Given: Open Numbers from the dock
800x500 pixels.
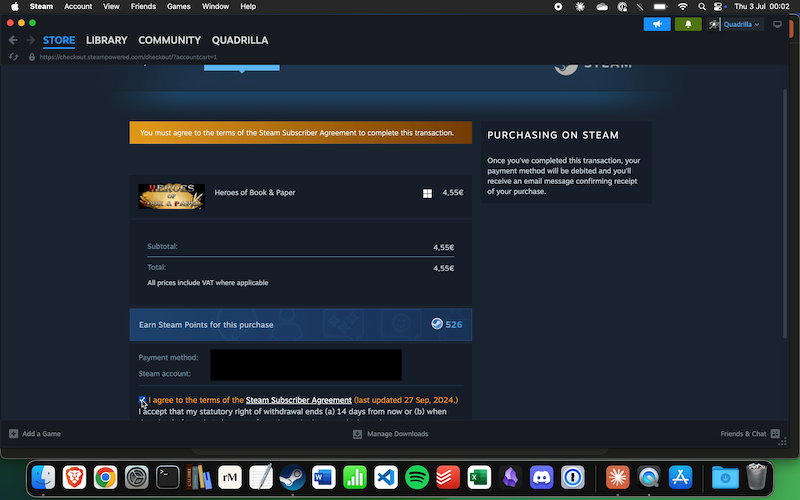Looking at the screenshot, I should 355,478.
